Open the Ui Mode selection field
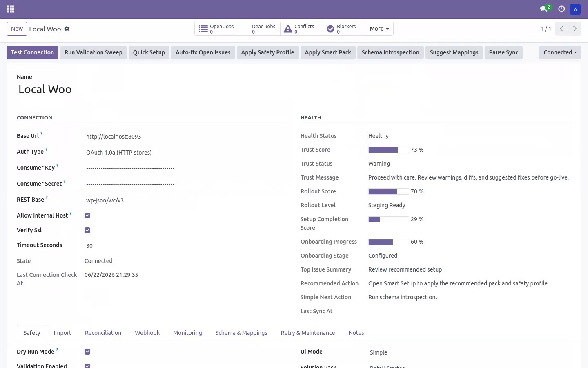The height and width of the screenshot is (368, 588). 470,352
